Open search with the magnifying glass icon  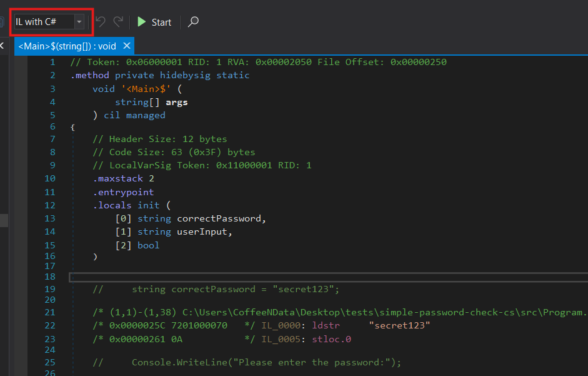point(193,22)
